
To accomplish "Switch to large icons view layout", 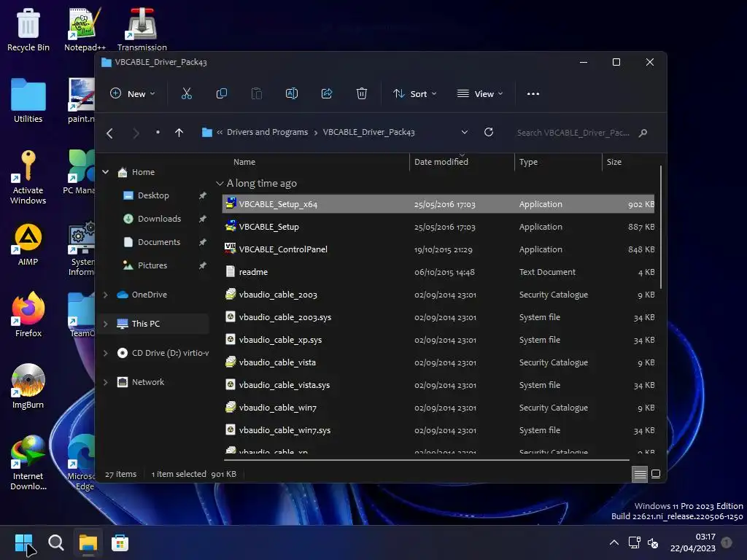I will (656, 474).
